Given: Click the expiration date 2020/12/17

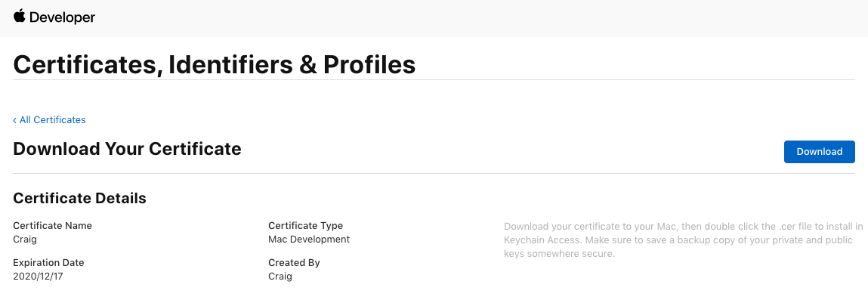Looking at the screenshot, I should [x=38, y=276].
